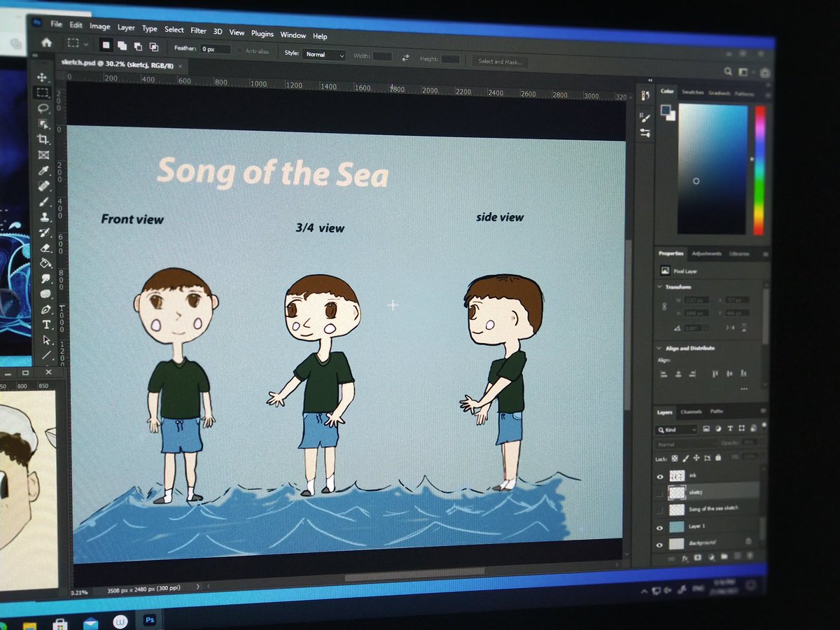Open the History panel icon
840x630 pixels.
[x=645, y=96]
